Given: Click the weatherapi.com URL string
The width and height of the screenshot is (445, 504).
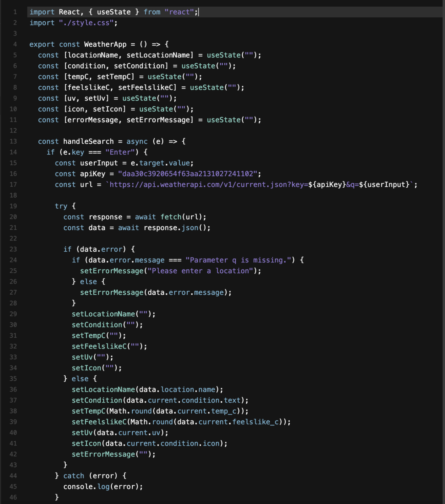Looking at the screenshot, I should point(230,184).
